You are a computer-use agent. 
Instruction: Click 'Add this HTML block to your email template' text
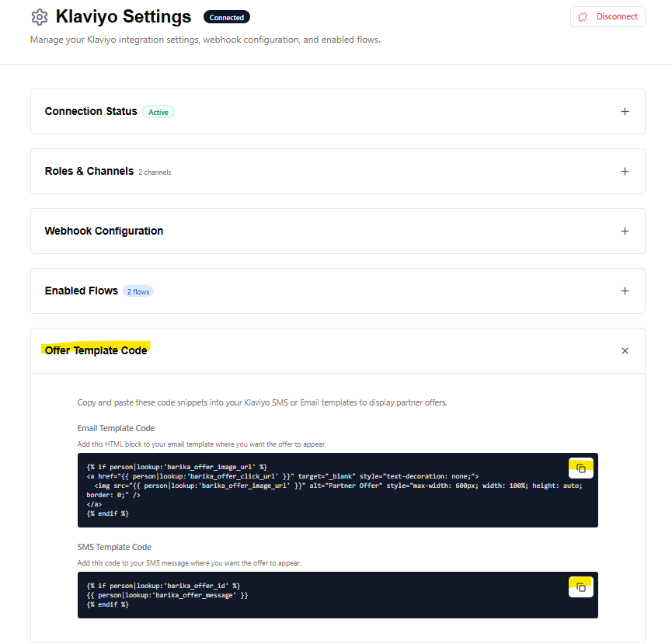[x=202, y=444]
